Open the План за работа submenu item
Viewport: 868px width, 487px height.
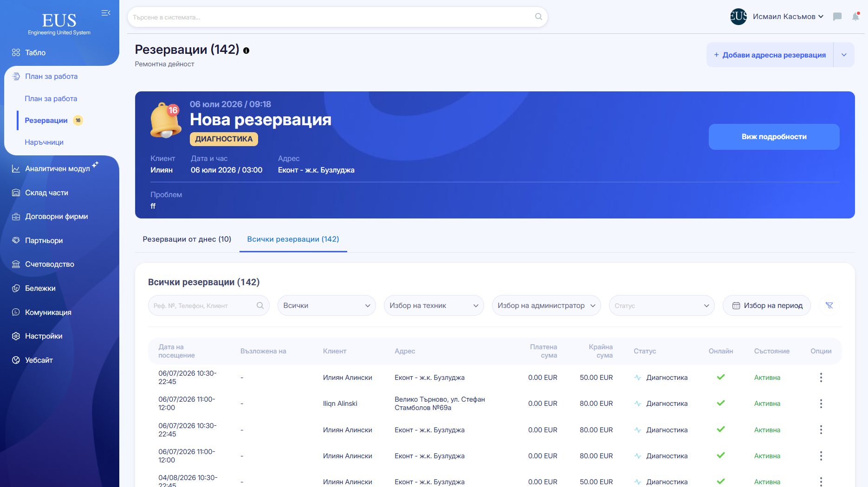click(51, 99)
